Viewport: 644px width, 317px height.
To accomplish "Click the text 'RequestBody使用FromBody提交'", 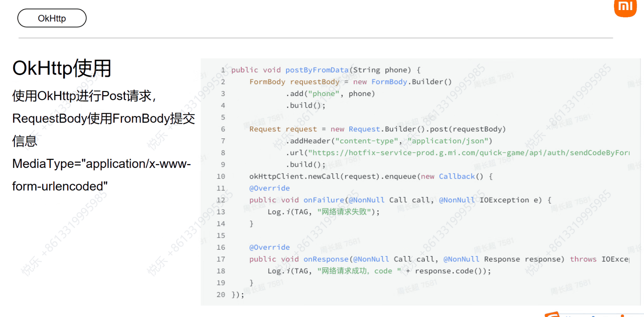I will point(104,118).
